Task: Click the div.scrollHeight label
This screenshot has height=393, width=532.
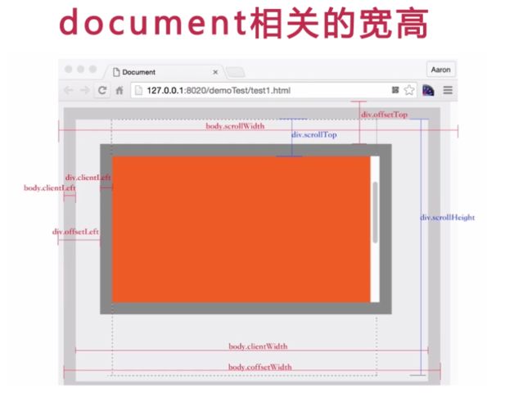Action: click(x=448, y=218)
